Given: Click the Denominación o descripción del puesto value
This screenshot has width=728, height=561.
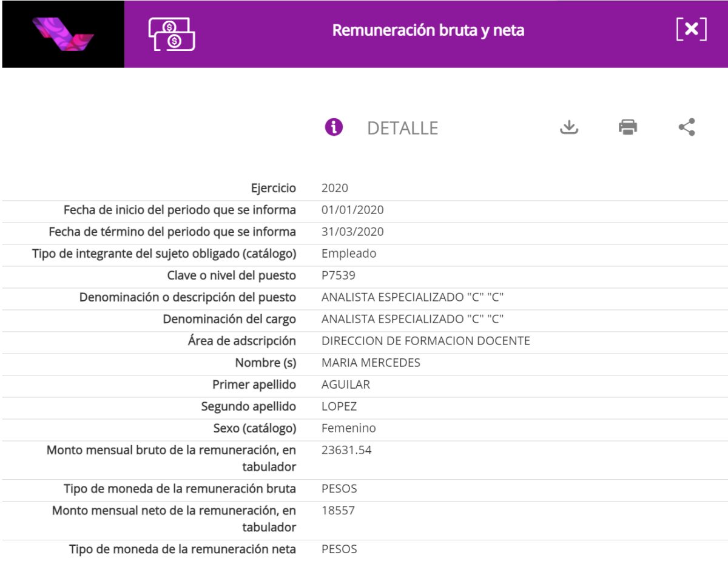Looking at the screenshot, I should [413, 297].
